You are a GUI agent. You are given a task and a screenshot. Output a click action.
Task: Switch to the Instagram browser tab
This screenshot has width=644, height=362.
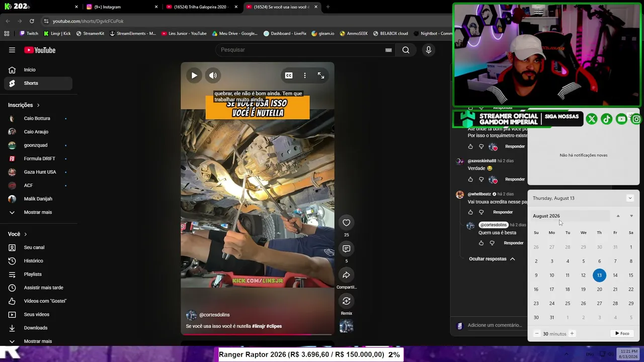(121, 7)
